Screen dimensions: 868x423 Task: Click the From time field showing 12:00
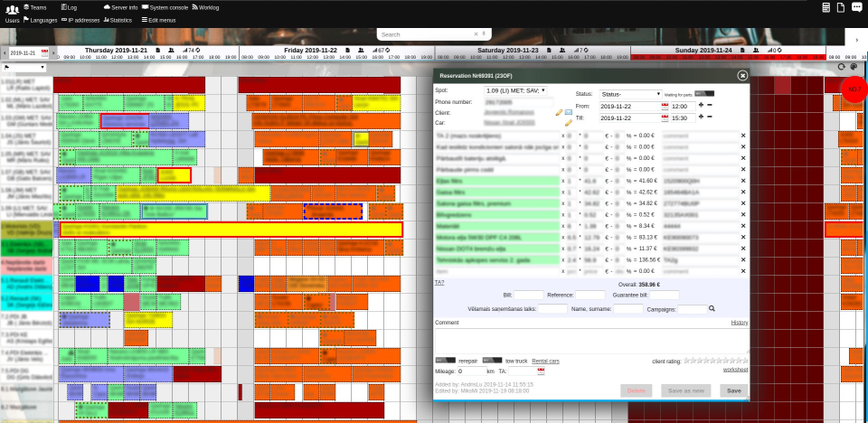tap(684, 106)
